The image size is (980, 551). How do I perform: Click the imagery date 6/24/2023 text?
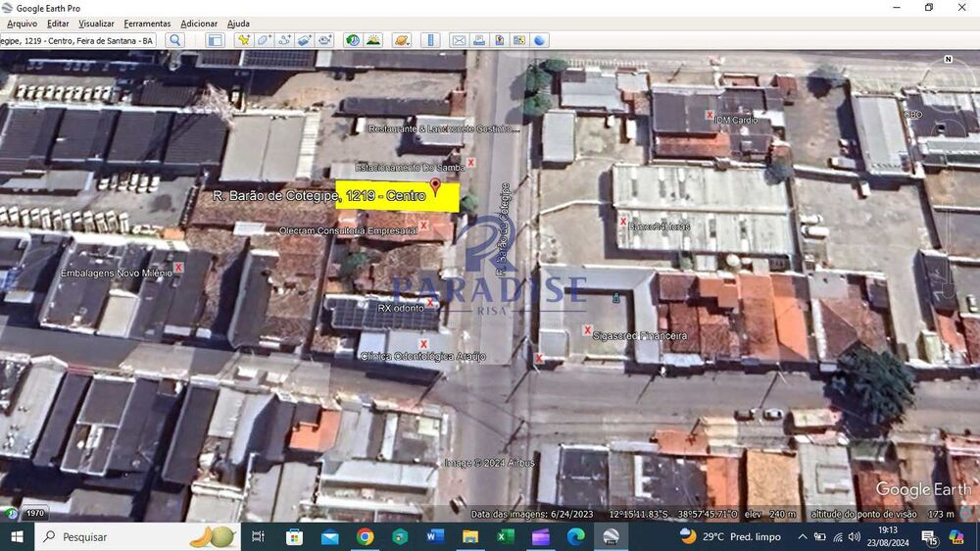point(532,514)
